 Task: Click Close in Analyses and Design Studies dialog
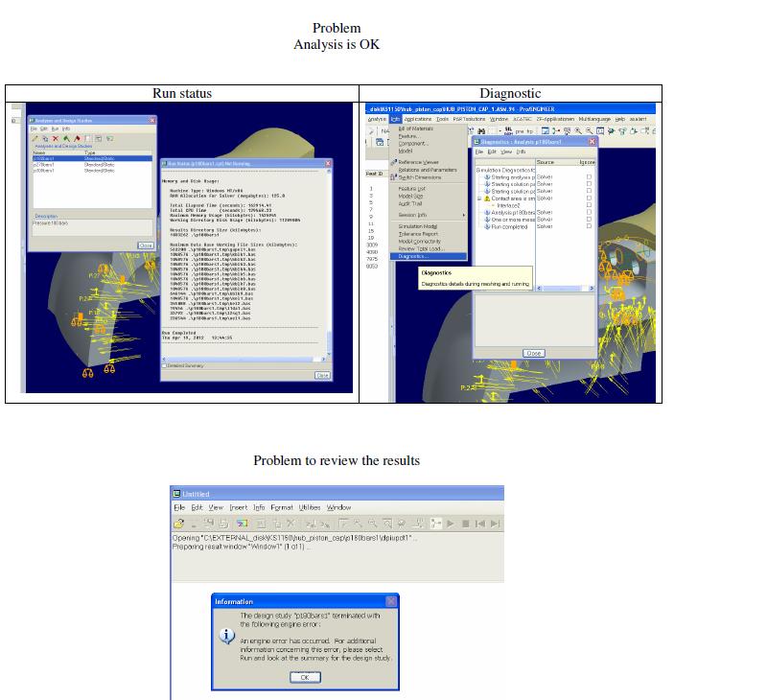146,245
